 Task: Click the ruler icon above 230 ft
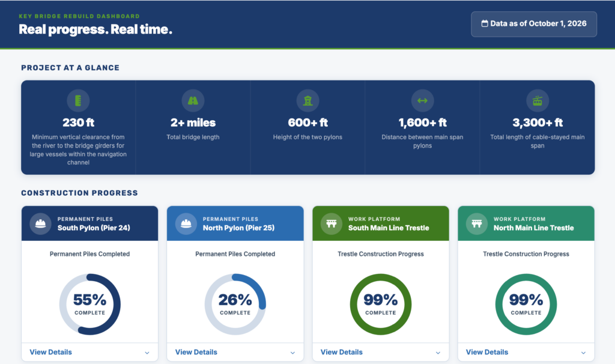pos(78,101)
